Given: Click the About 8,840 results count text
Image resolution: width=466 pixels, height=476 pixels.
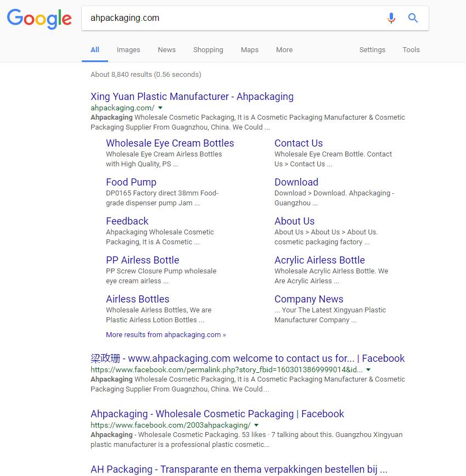Looking at the screenshot, I should tap(145, 75).
